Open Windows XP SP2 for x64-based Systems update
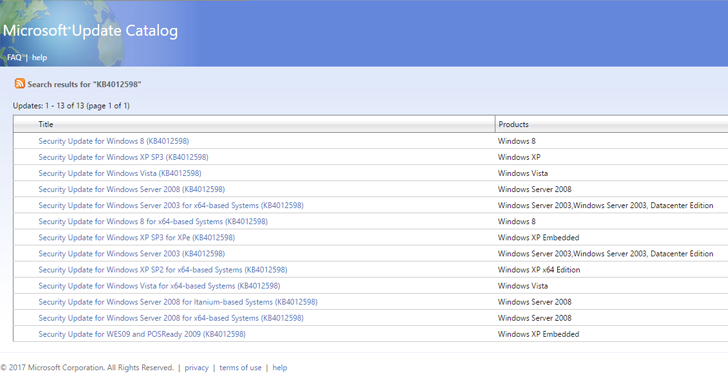Viewport: 728px width, 380px height. pyautogui.click(x=162, y=269)
